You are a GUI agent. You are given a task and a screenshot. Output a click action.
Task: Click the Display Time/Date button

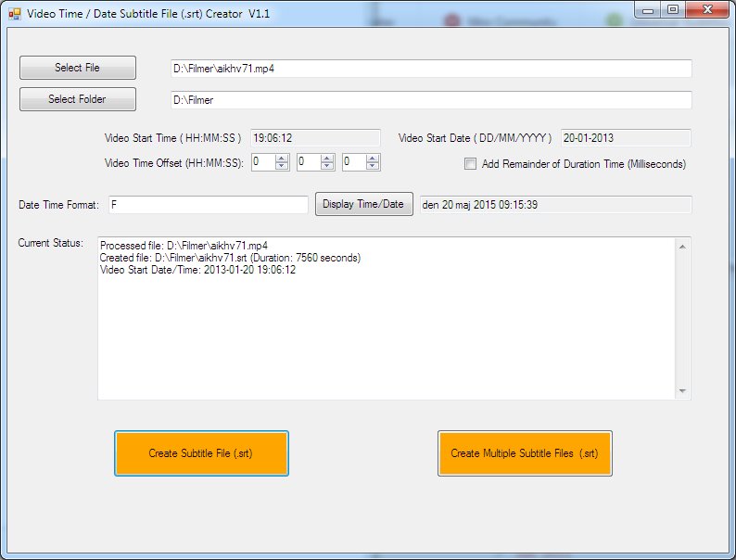point(363,204)
